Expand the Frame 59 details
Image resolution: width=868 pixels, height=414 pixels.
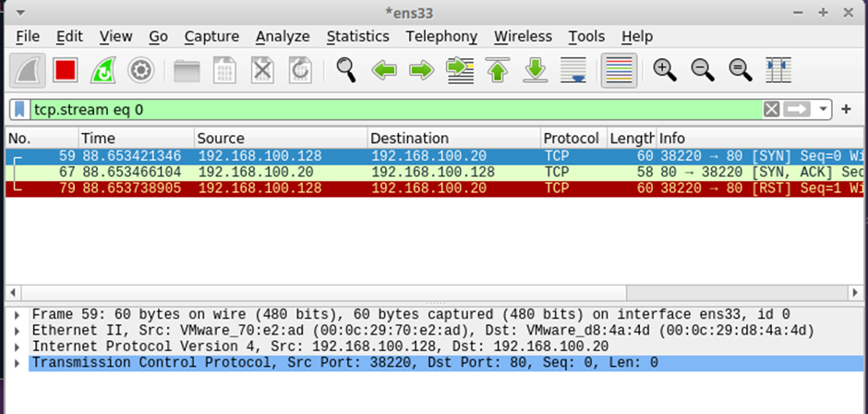pyautogui.click(x=18, y=315)
